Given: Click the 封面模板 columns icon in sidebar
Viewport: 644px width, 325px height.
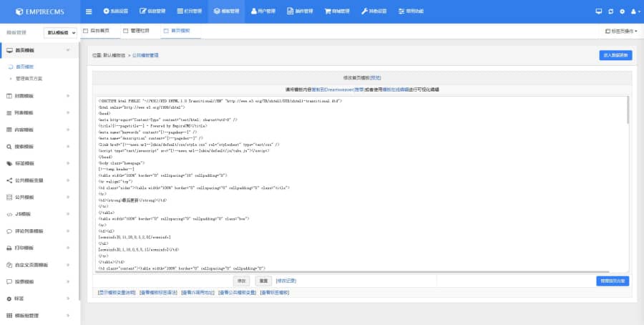Looking at the screenshot, I should tap(9, 96).
